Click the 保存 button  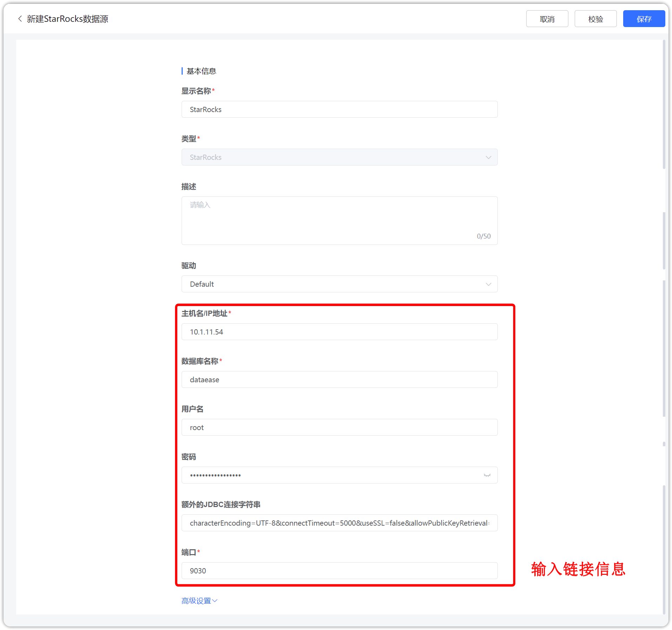coord(644,19)
